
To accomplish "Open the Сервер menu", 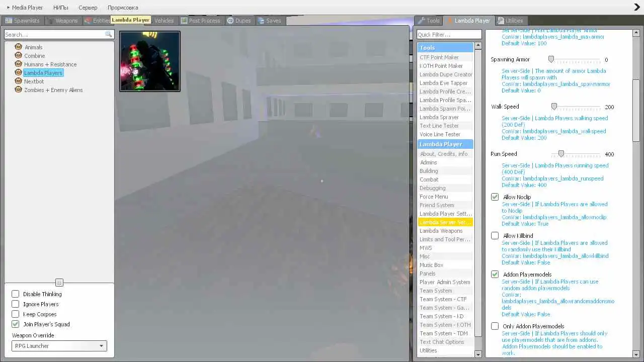I will 88,8.
